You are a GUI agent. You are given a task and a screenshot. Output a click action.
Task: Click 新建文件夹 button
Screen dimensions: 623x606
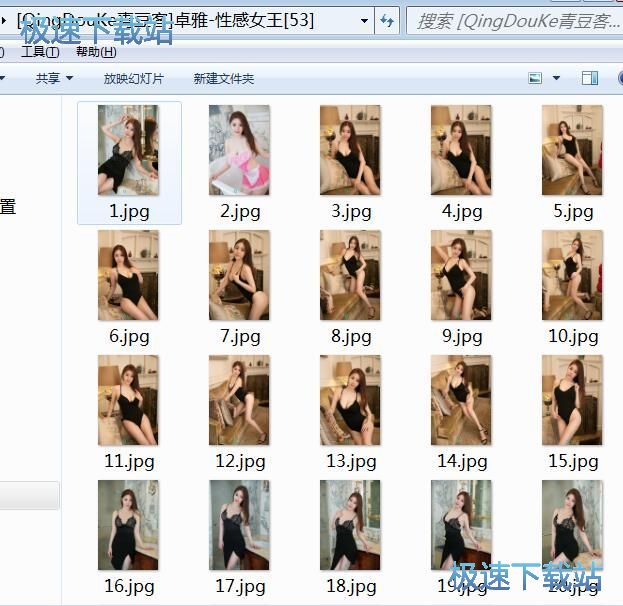(x=224, y=78)
